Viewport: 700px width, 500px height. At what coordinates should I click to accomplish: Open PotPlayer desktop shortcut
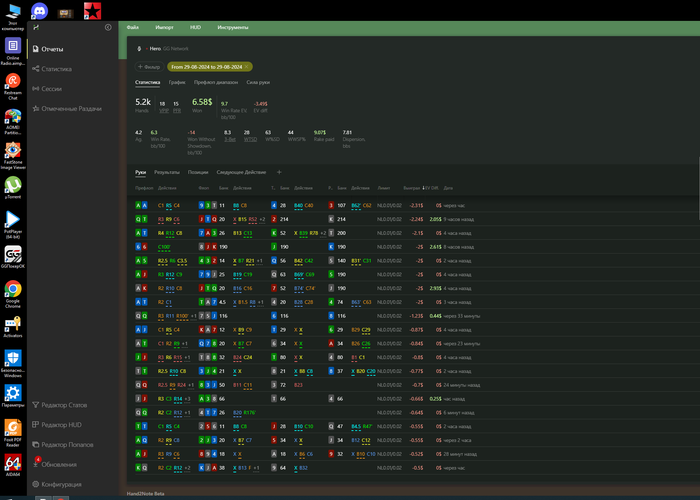click(x=13, y=225)
